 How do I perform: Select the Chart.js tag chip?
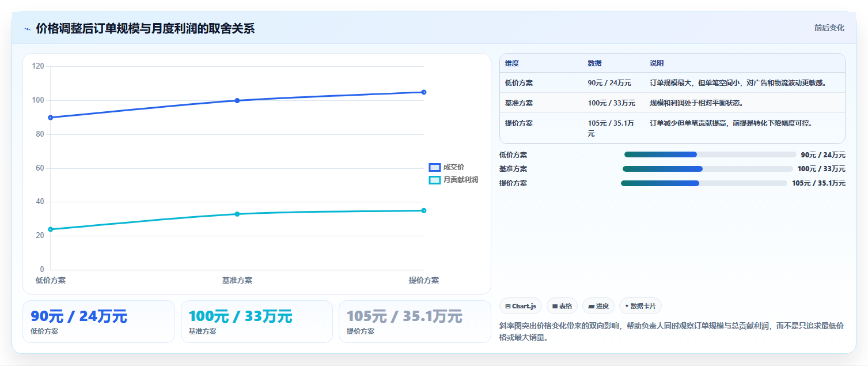pyautogui.click(x=521, y=306)
